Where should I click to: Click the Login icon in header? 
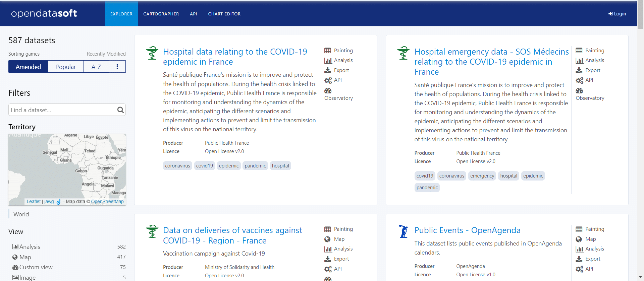[610, 14]
